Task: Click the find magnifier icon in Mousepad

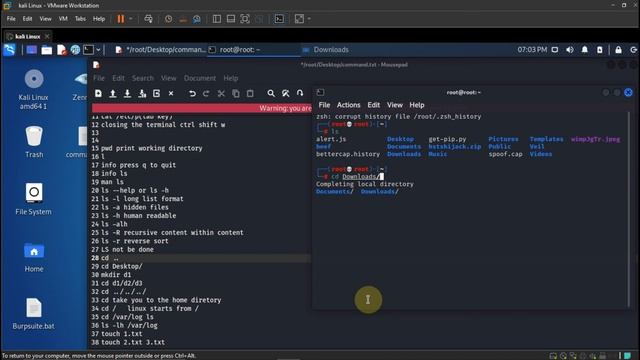Action: 271,93
